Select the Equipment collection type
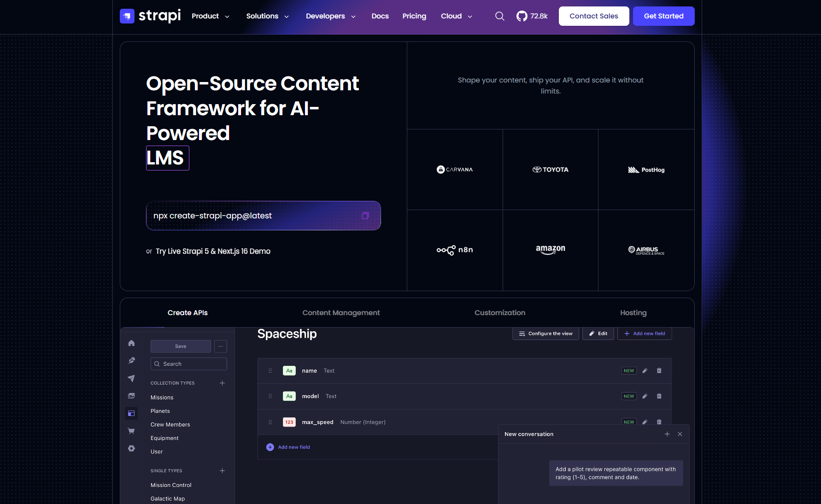This screenshot has width=821, height=504. [x=164, y=438]
